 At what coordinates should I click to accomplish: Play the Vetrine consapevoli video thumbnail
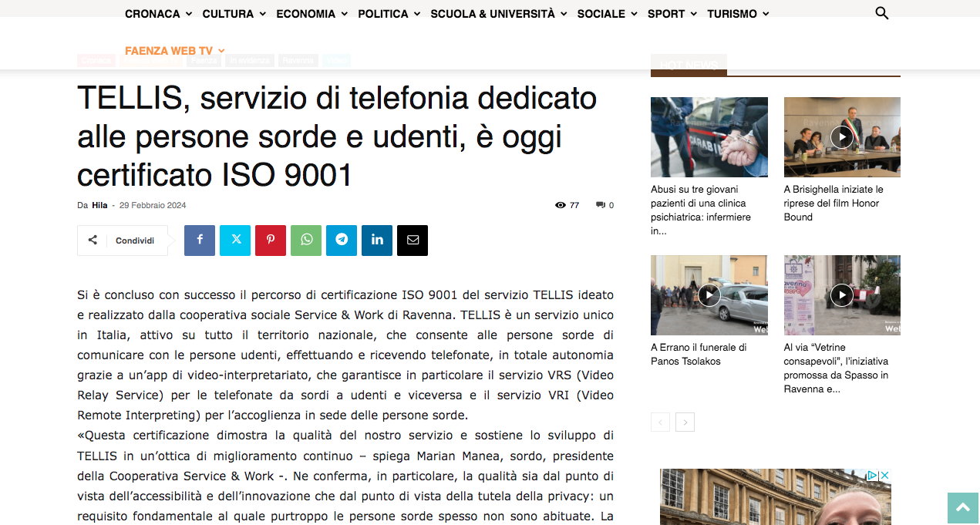pyautogui.click(x=842, y=295)
